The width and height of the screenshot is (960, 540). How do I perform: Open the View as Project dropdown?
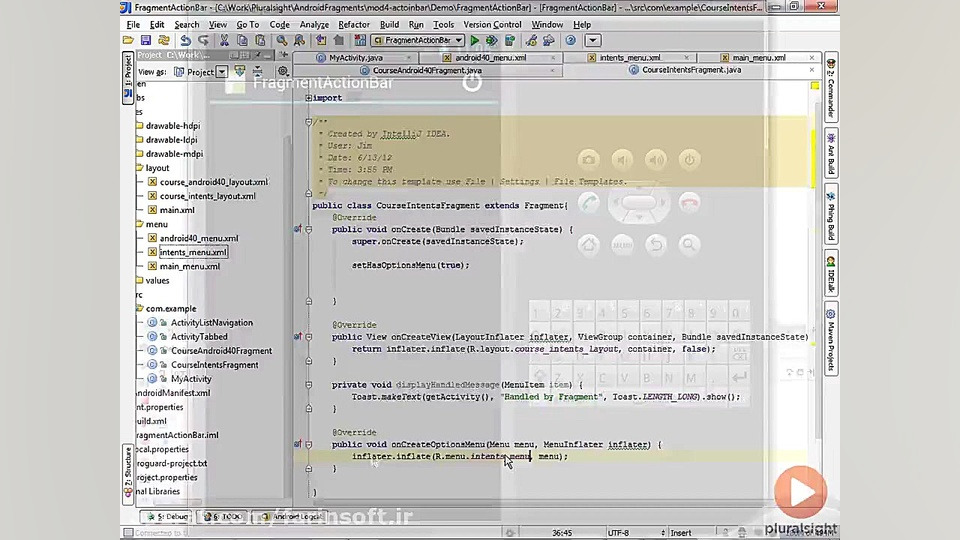pyautogui.click(x=222, y=72)
